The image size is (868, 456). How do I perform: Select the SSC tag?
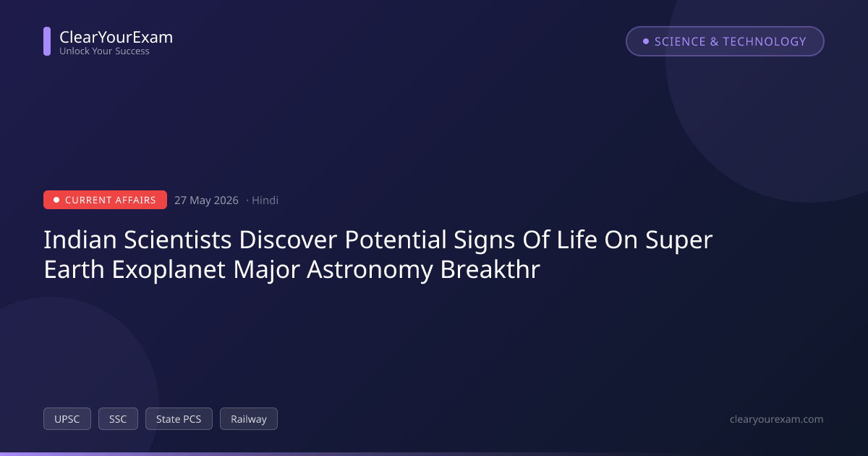pos(118,419)
